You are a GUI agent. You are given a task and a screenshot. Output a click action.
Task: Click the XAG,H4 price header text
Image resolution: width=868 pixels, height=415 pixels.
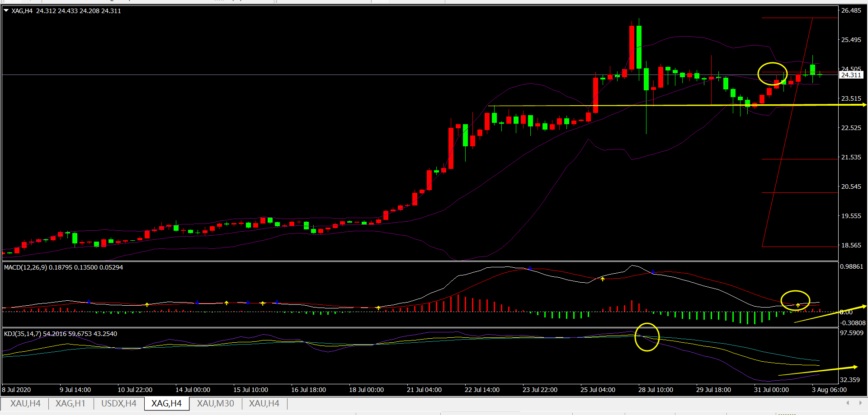click(x=66, y=11)
